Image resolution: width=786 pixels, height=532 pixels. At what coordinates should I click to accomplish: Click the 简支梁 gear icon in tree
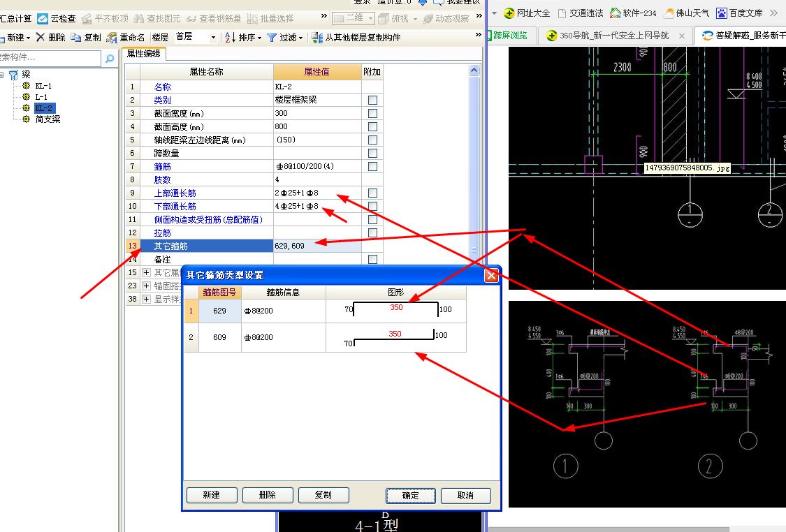[x=26, y=119]
